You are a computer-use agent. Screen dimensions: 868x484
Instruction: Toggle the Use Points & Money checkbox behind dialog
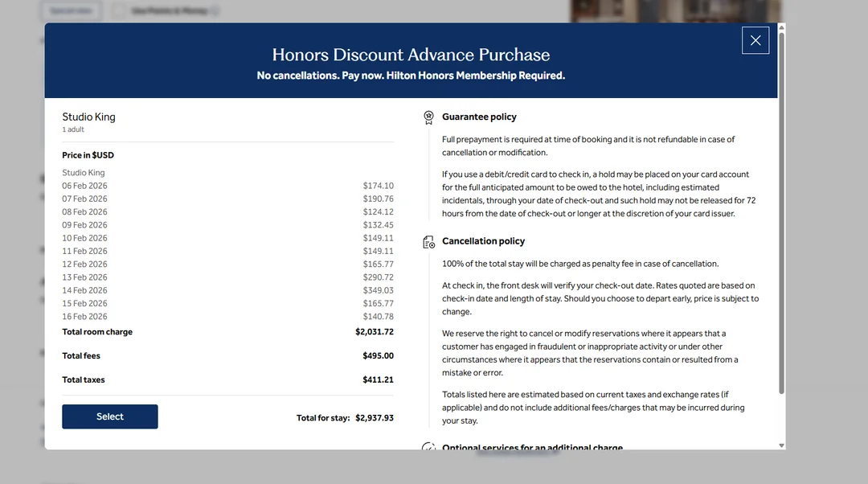click(119, 11)
